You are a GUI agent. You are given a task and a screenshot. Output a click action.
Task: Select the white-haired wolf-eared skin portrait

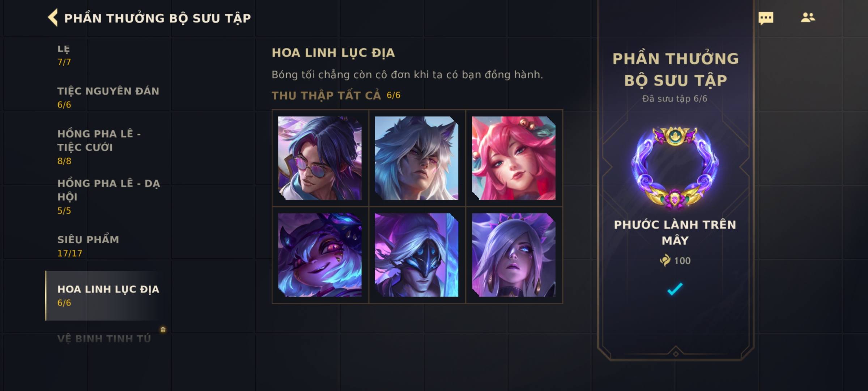(x=417, y=158)
